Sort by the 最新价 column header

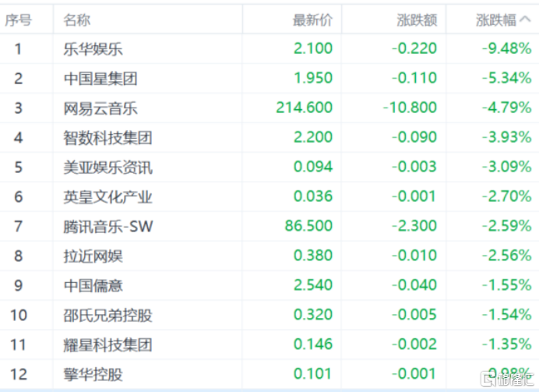coord(312,20)
